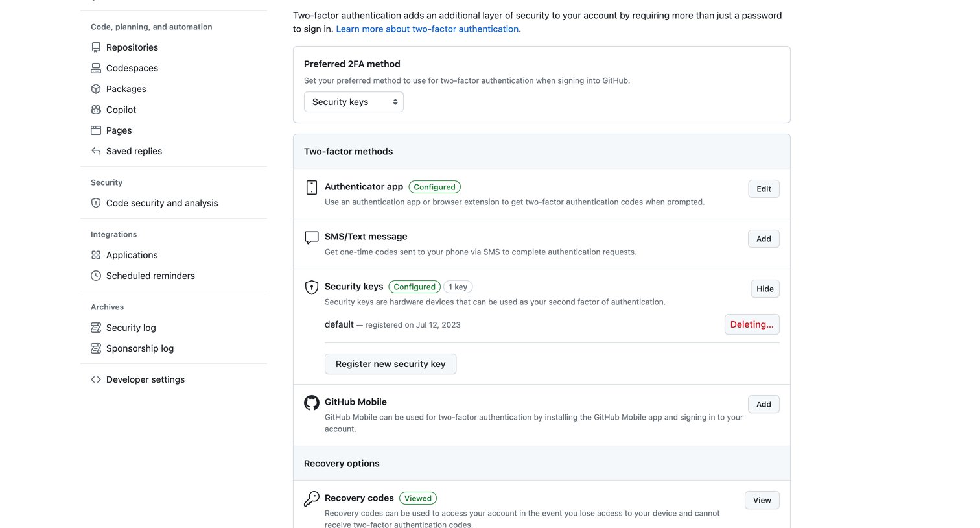Open Codespaces settings page
Image resolution: width=980 pixels, height=528 pixels.
[132, 68]
